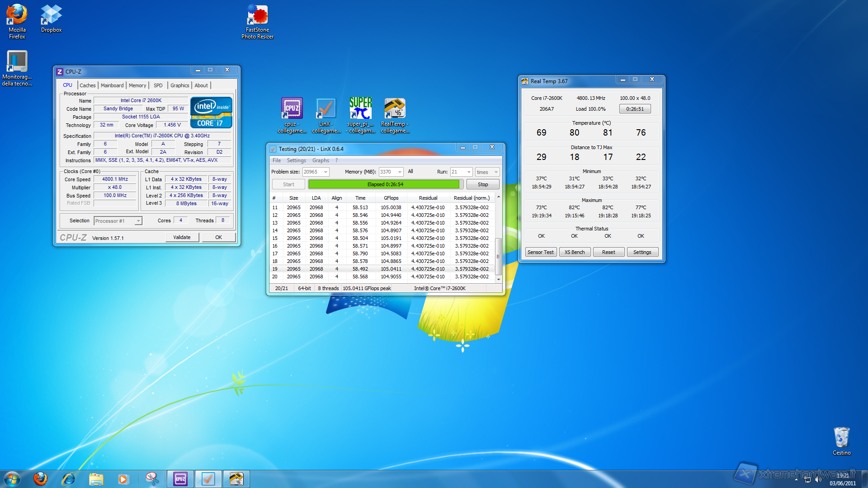Viewport: 868px width, 488px height.
Task: Open the Dropbox desktop icon
Action: pos(51,15)
